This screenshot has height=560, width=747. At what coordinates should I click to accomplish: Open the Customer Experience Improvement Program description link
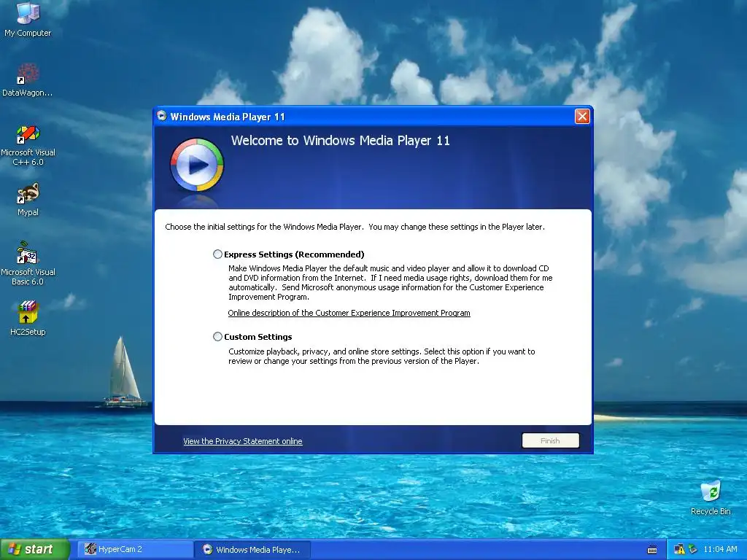tap(349, 313)
